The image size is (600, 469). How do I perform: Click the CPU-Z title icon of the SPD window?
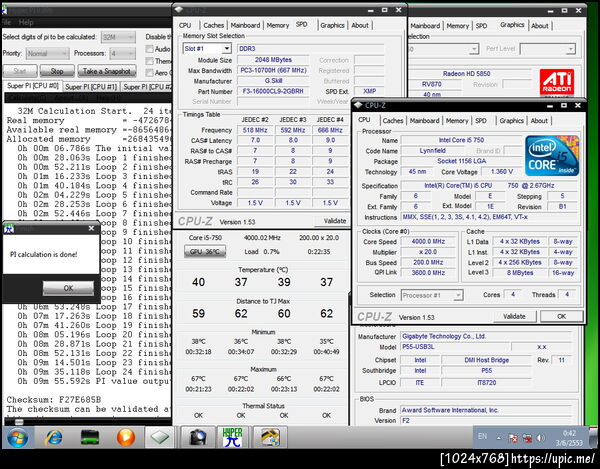click(x=179, y=10)
